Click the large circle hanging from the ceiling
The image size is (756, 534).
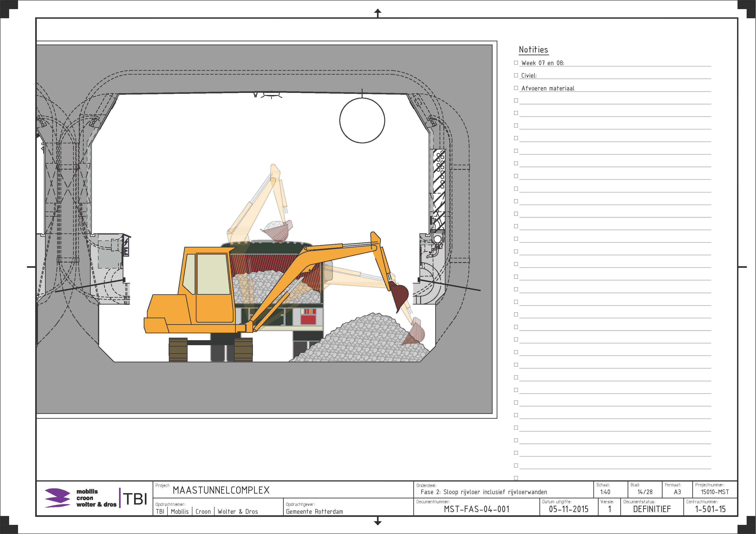pos(362,120)
